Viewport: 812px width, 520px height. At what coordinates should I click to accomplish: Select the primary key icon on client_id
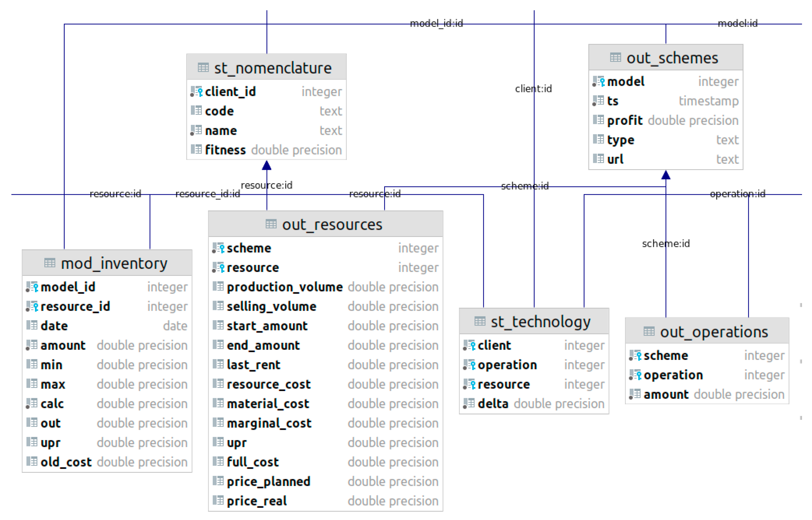tap(196, 91)
